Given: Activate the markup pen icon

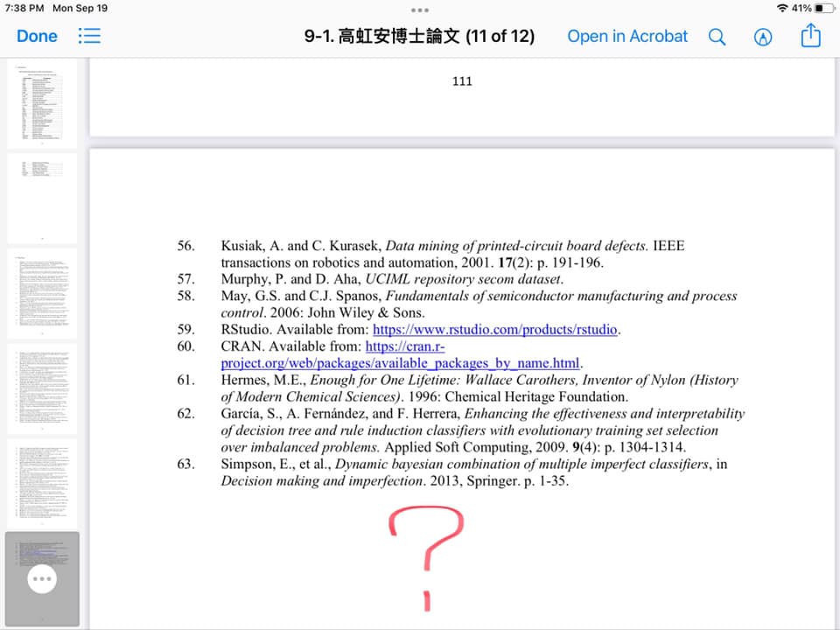Looking at the screenshot, I should coord(763,37).
